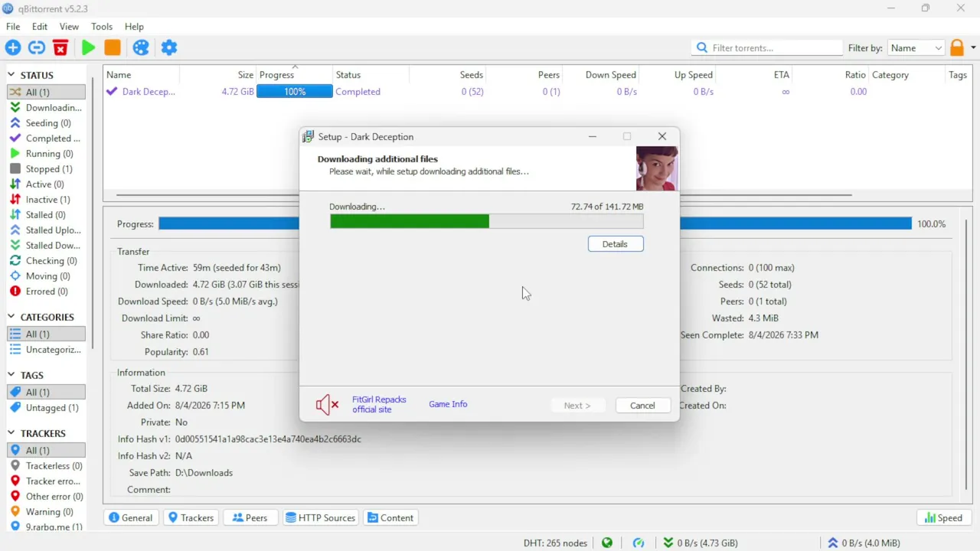Open the Speed graph tab
The height and width of the screenshot is (551, 980).
click(x=943, y=518)
